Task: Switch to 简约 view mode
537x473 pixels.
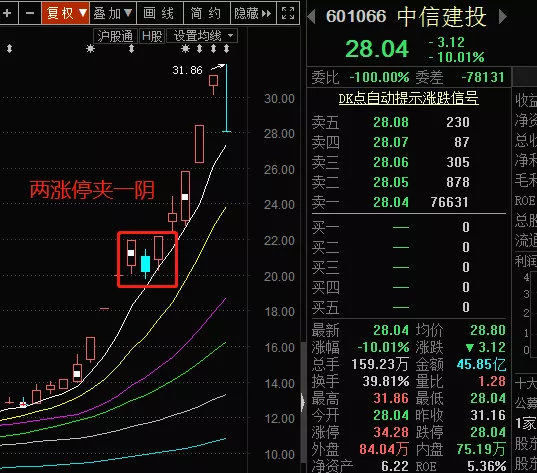Action: point(207,13)
